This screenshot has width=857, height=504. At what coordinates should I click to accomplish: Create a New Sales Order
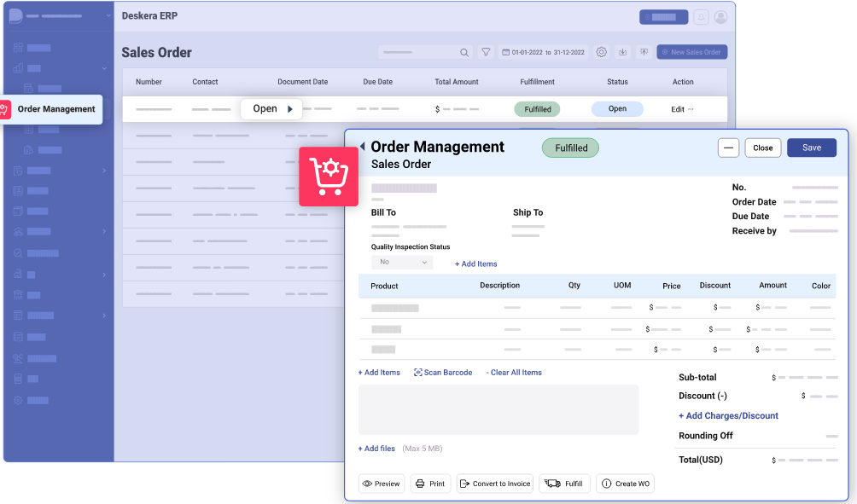pyautogui.click(x=691, y=52)
